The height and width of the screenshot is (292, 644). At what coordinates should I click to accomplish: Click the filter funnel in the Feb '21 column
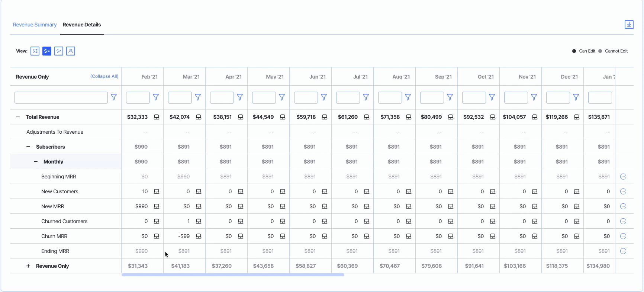(x=156, y=97)
